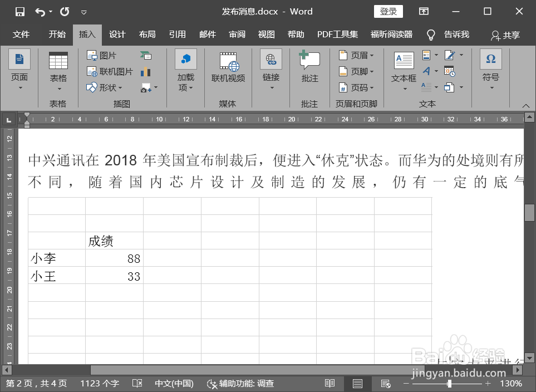Switch to the 审阅 tab
This screenshot has height=392, width=536.
pos(237,35)
